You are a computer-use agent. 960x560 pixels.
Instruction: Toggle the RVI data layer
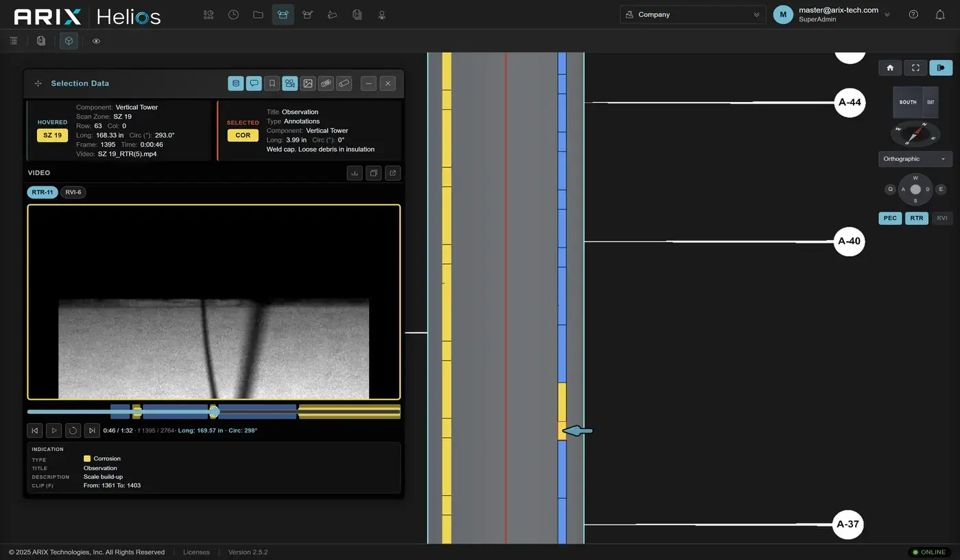942,218
